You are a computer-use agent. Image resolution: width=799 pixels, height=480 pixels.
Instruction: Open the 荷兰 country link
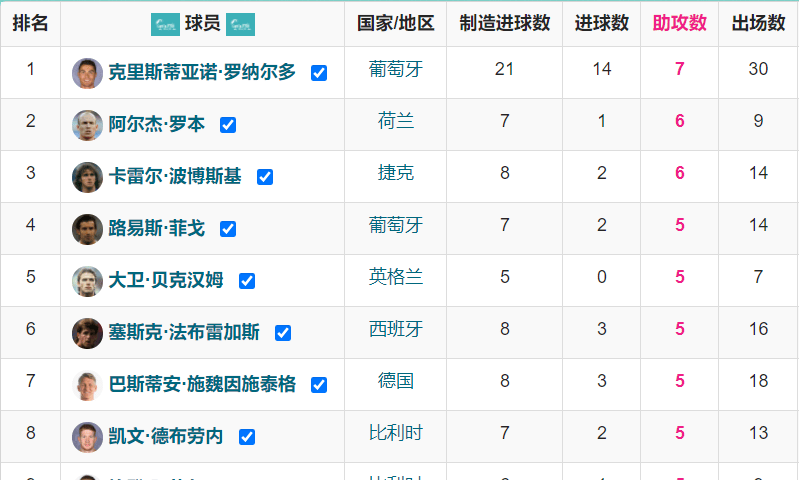(x=396, y=121)
